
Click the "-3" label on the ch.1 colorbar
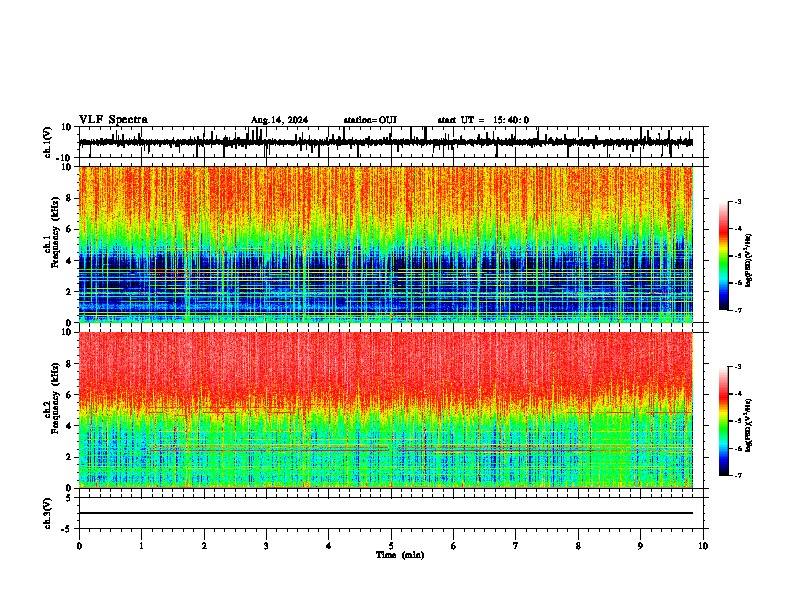[738, 202]
